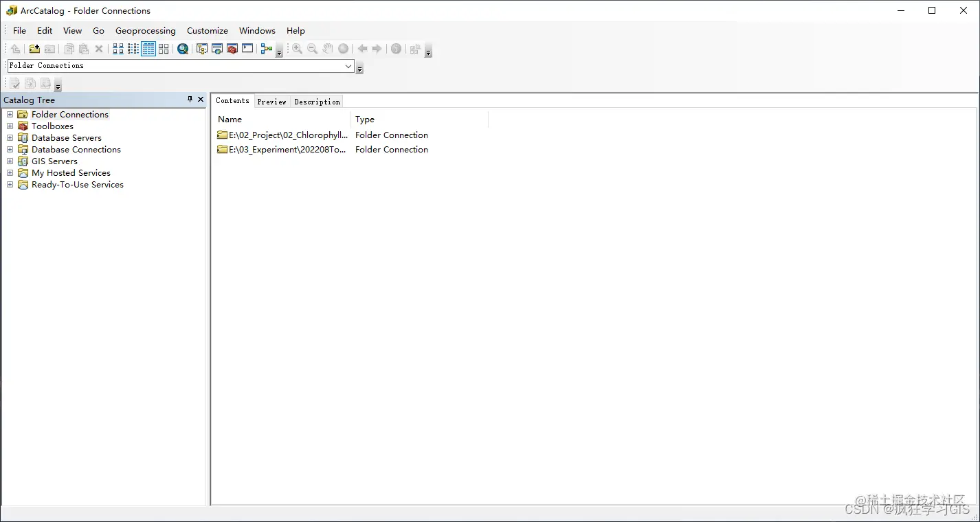
Task: Switch to Thumbnails view icon
Action: click(x=164, y=49)
